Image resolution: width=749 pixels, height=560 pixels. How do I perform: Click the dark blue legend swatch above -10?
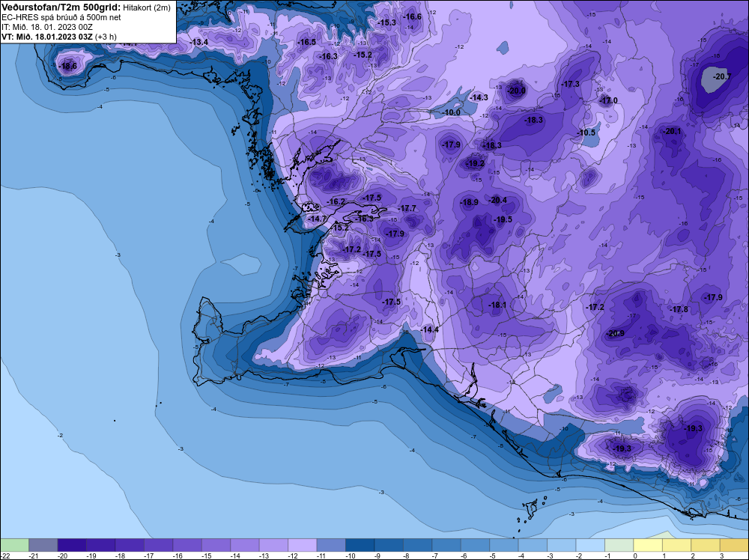click(360, 545)
